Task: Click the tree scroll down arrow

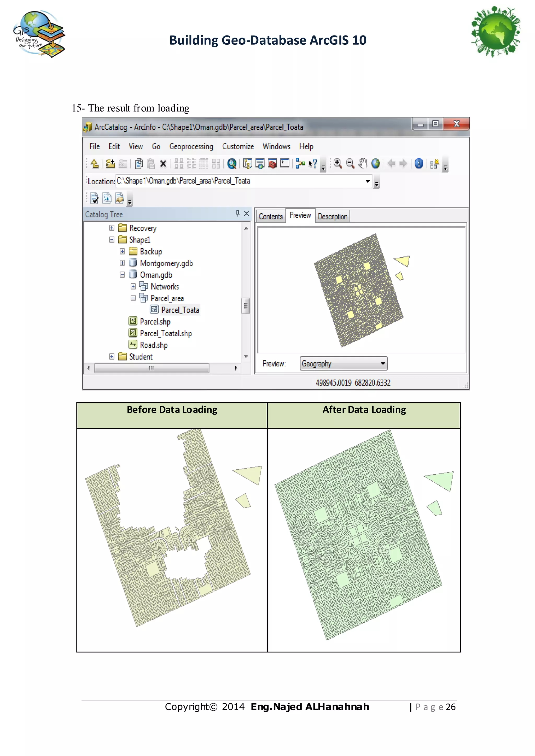Action: [246, 357]
